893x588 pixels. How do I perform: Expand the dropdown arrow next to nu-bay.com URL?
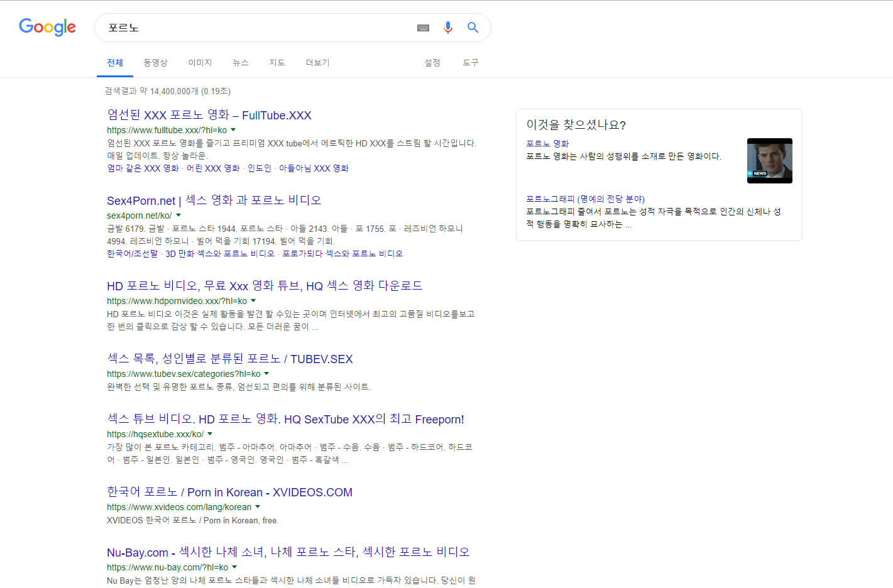(234, 567)
